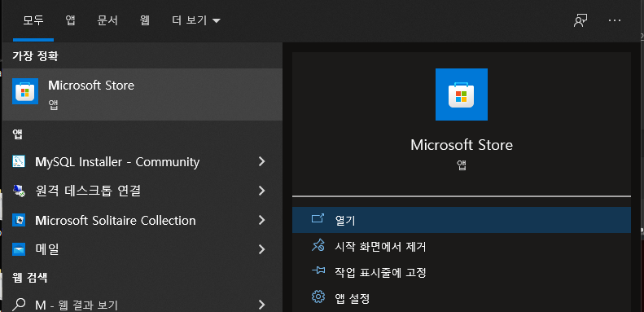The width and height of the screenshot is (644, 312).
Task: Click the Microsoft Store title in preview pane
Action: [462, 145]
